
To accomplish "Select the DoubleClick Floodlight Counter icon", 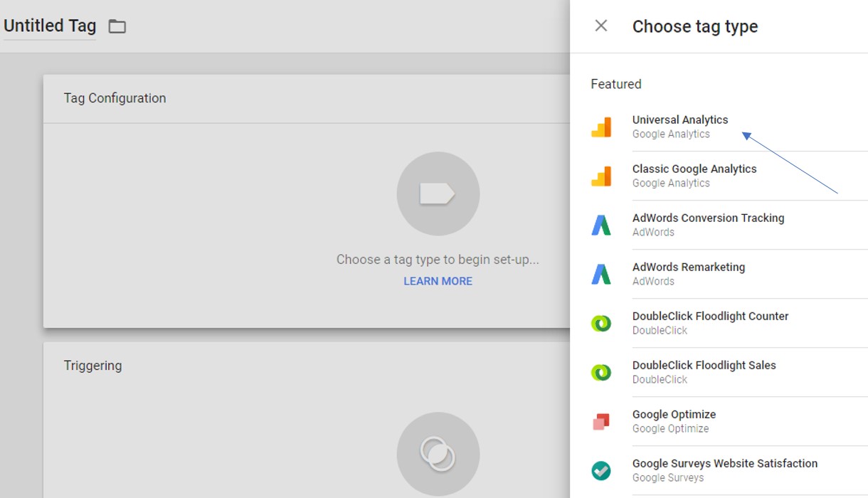I will [601, 323].
